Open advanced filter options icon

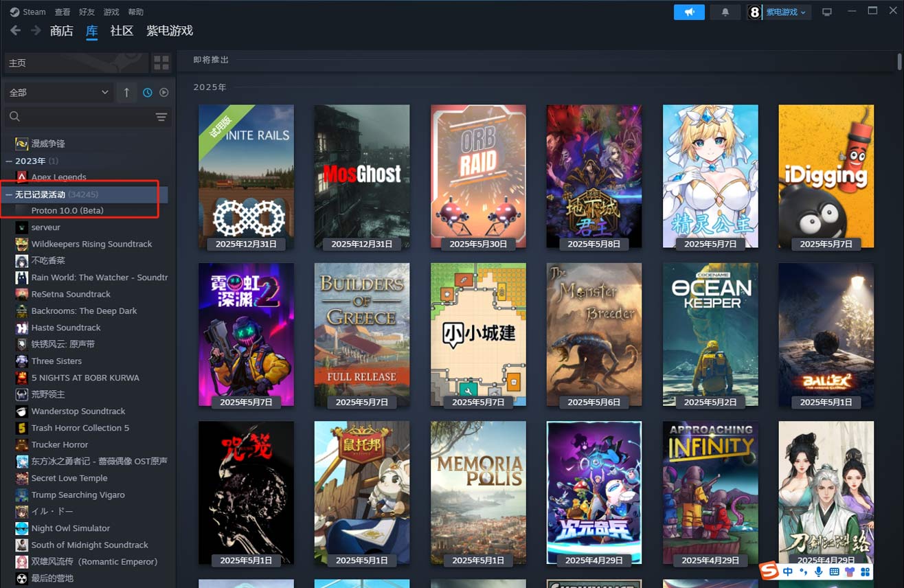pos(161,117)
